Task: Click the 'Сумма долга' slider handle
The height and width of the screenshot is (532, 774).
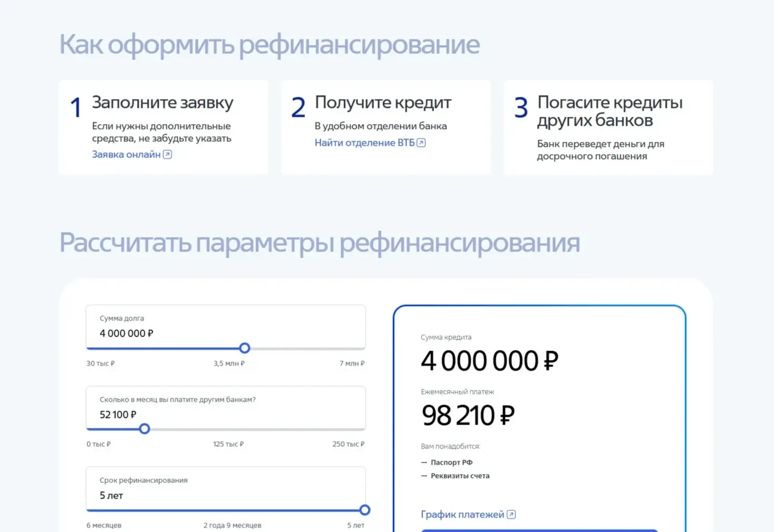Action: coord(245,348)
